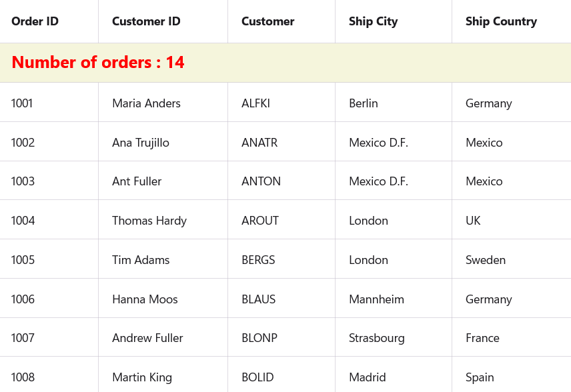Click the Maria Anders cell
This screenshot has width=571, height=392.
[146, 103]
